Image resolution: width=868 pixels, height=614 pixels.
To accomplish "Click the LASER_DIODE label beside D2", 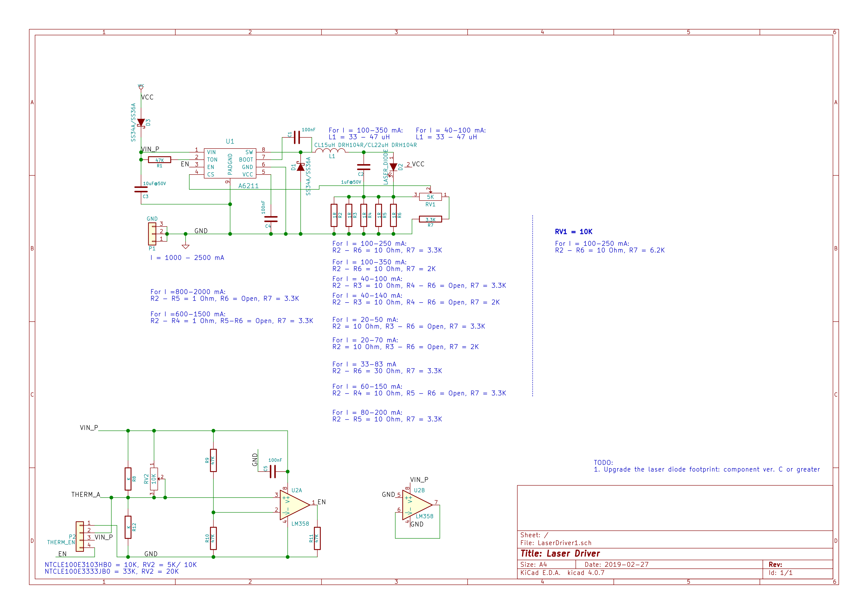I will coord(386,167).
